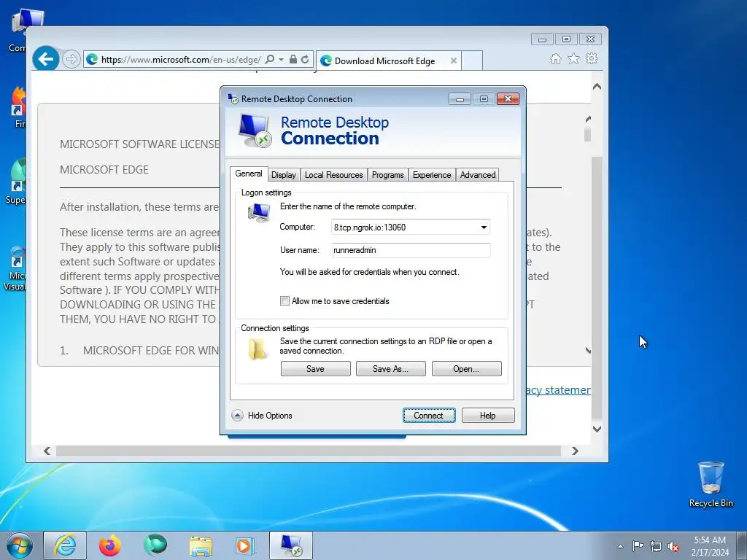
Task: Select the Recycle Bin desktop icon
Action: click(711, 484)
